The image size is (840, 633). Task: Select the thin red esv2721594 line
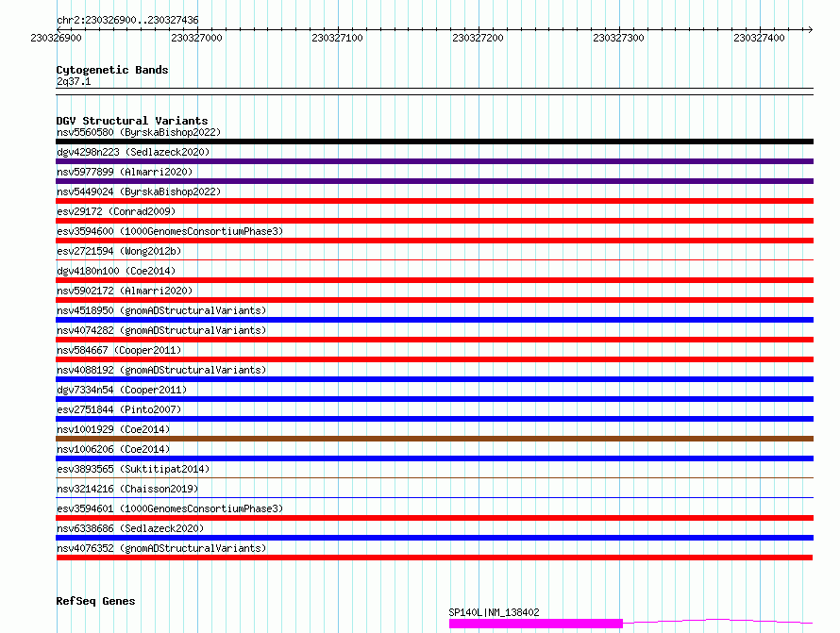click(434, 260)
